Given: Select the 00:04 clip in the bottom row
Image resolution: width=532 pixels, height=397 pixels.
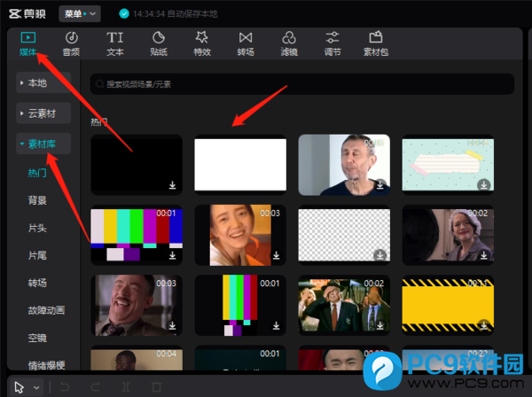Looking at the screenshot, I should (137, 358).
